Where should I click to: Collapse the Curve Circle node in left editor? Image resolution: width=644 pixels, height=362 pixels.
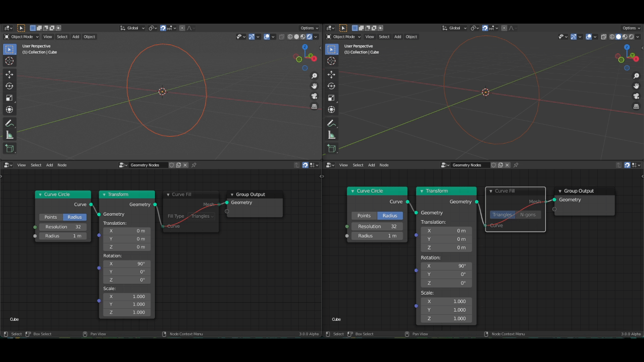click(40, 195)
